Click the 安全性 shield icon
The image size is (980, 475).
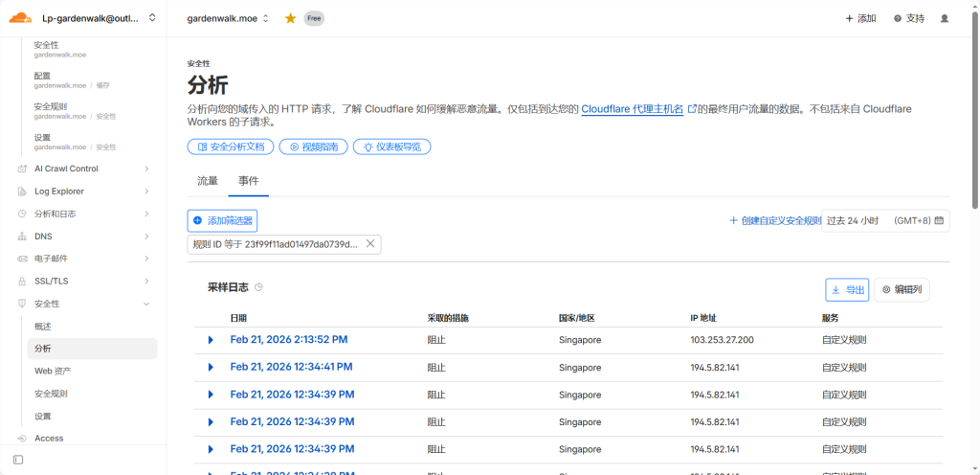tap(23, 304)
